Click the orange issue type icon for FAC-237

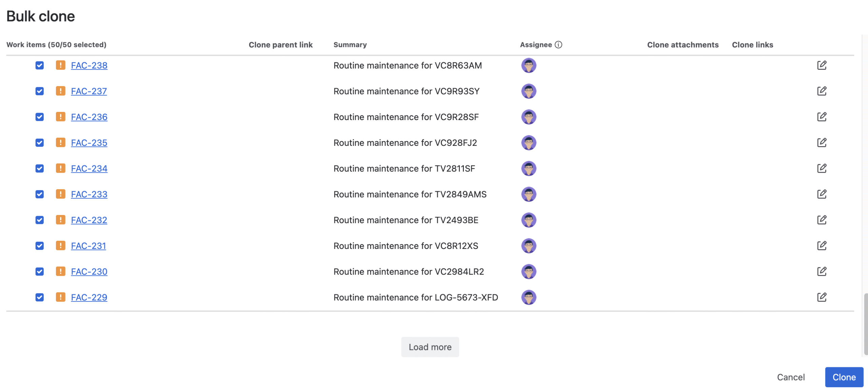click(x=60, y=91)
